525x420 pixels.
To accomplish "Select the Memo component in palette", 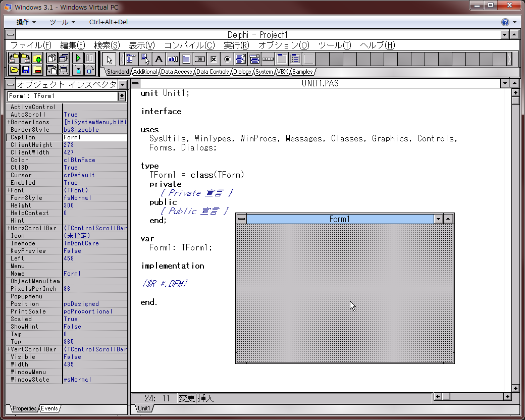I will tap(186, 59).
